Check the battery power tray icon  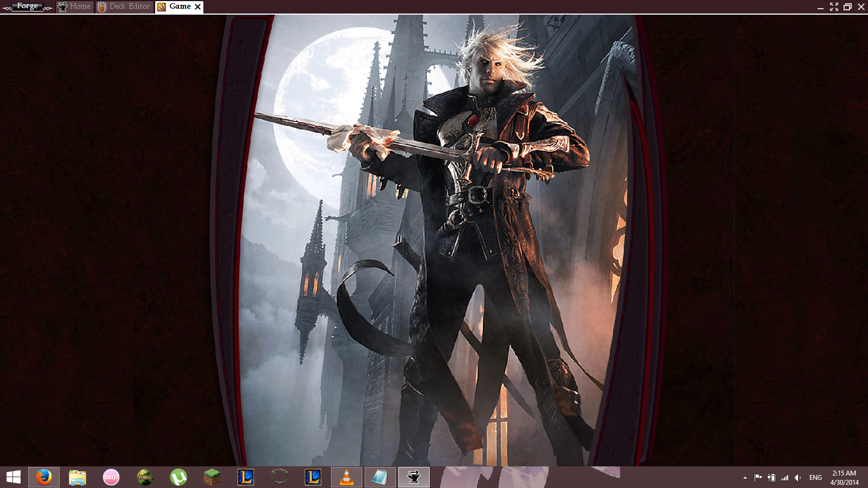point(771,478)
